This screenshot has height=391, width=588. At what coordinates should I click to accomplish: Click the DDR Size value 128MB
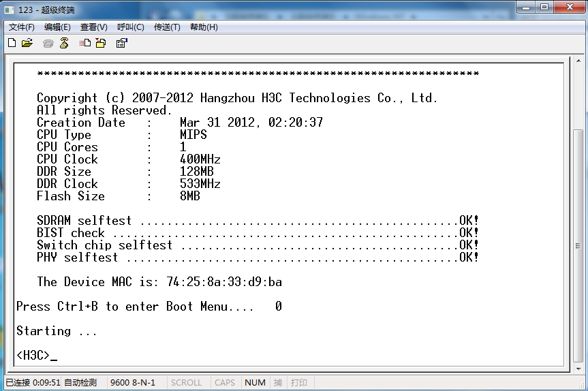click(x=196, y=172)
